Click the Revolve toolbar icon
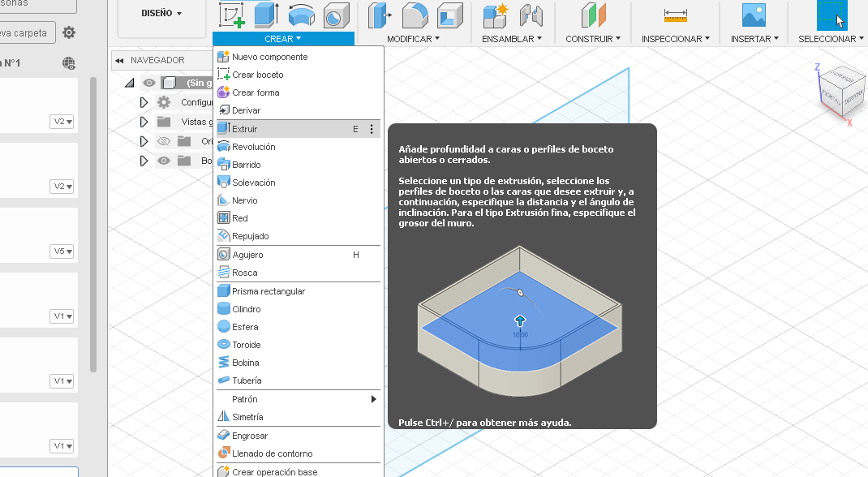The height and width of the screenshot is (477, 868). point(301,15)
